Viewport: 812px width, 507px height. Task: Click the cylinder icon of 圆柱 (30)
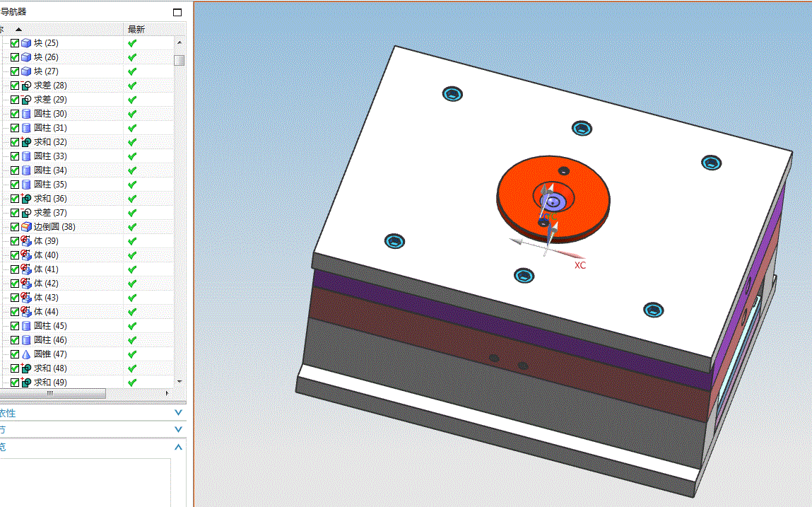click(26, 114)
